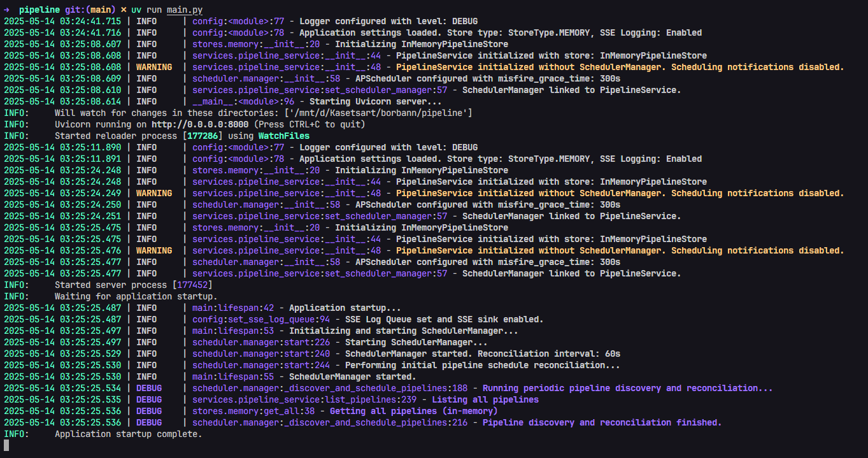Click the "Pipeline discovery and reconciliation finished." message
Screen dimensions: 868x458
pos(602,422)
